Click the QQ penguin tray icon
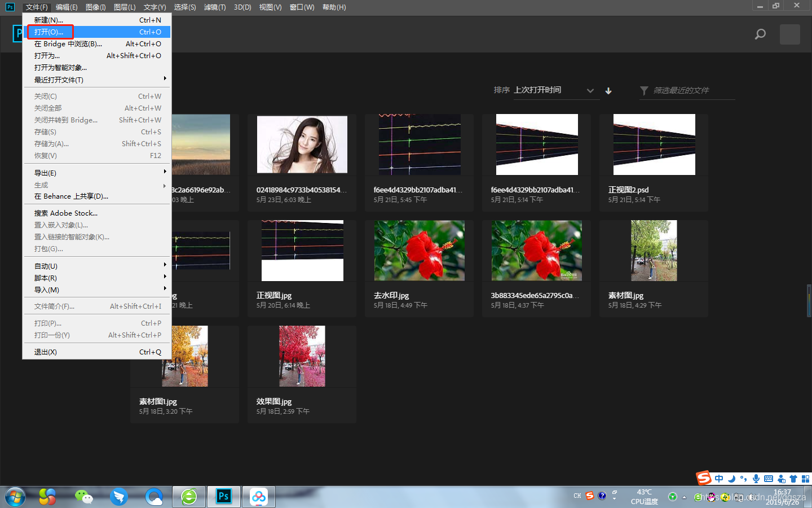 (712, 497)
